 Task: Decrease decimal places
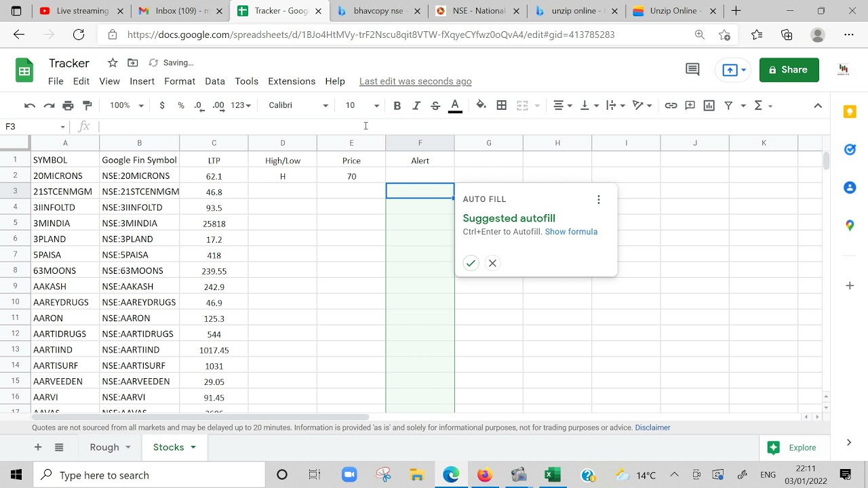(199, 106)
